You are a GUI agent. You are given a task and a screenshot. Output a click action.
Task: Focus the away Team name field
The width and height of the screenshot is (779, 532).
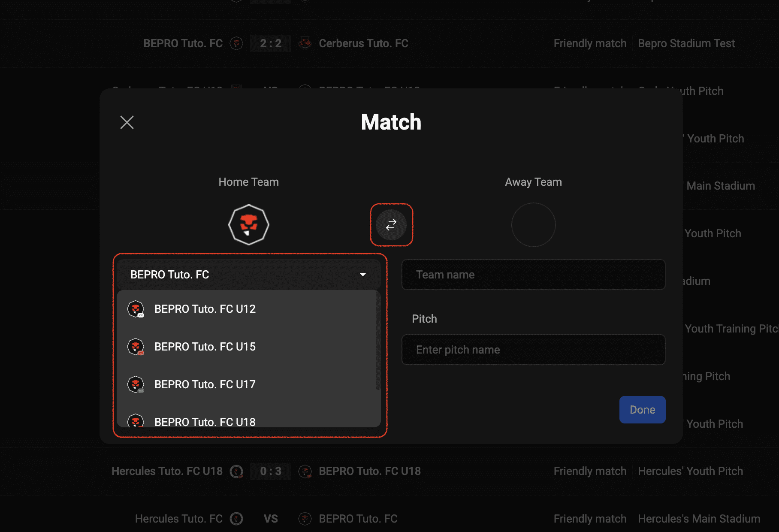534,275
